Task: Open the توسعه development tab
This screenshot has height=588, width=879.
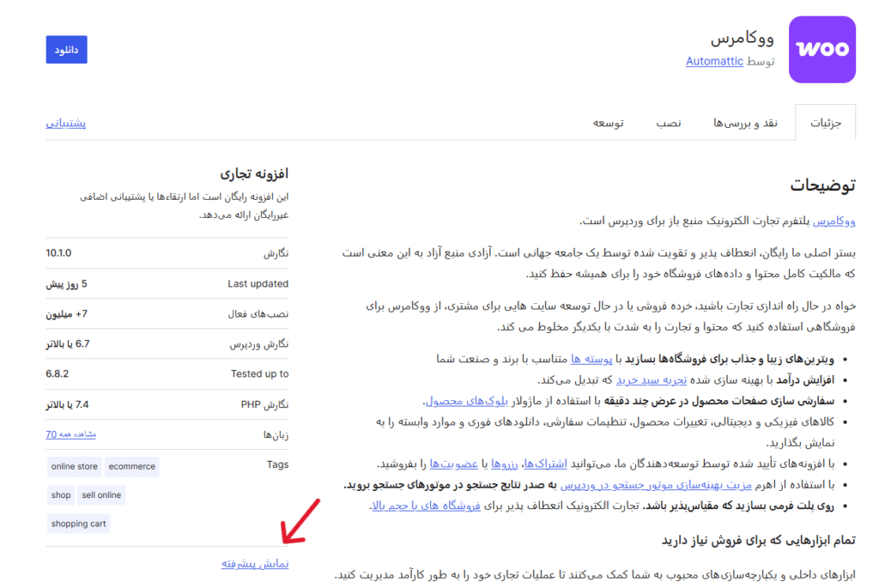Action: [609, 123]
